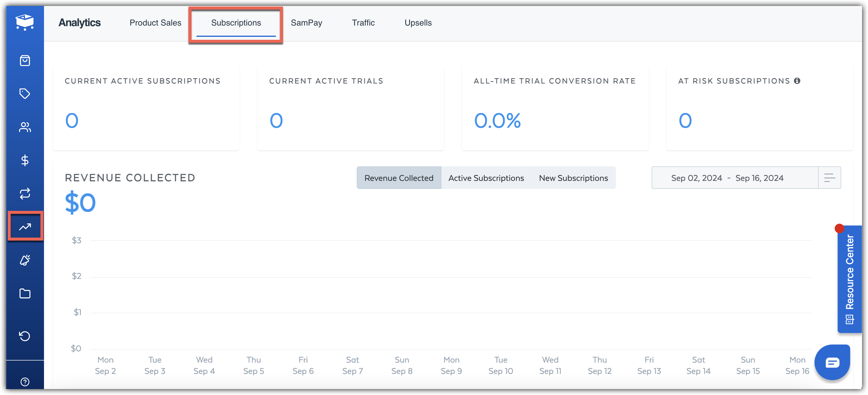Click the At Risk Subscriptions info icon

[797, 81]
